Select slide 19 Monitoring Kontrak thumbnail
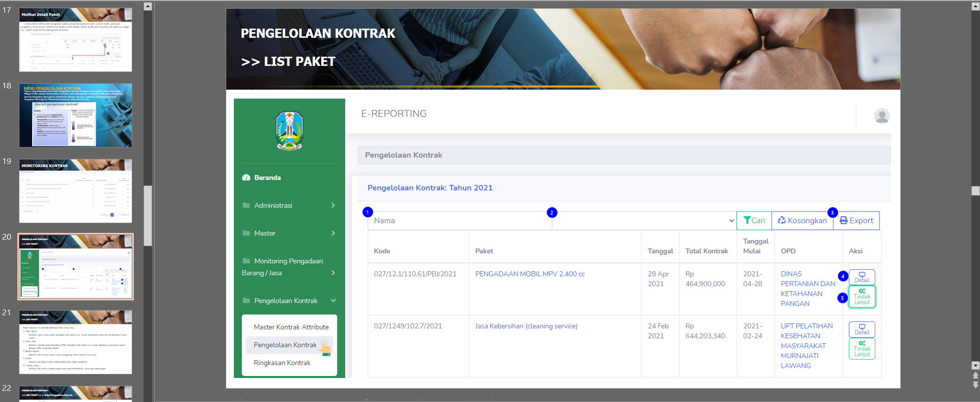The image size is (980, 402). pyautogui.click(x=76, y=191)
